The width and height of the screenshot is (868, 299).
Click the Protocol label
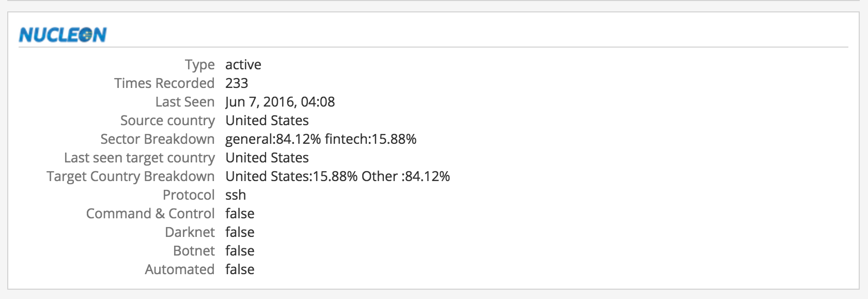pyautogui.click(x=189, y=195)
